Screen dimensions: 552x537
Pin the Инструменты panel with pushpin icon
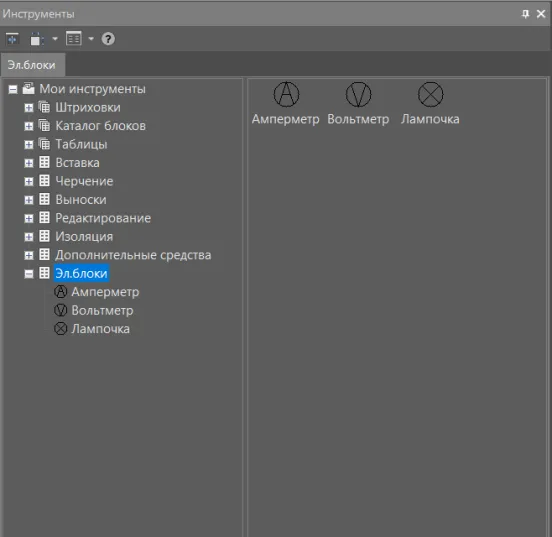tap(525, 14)
